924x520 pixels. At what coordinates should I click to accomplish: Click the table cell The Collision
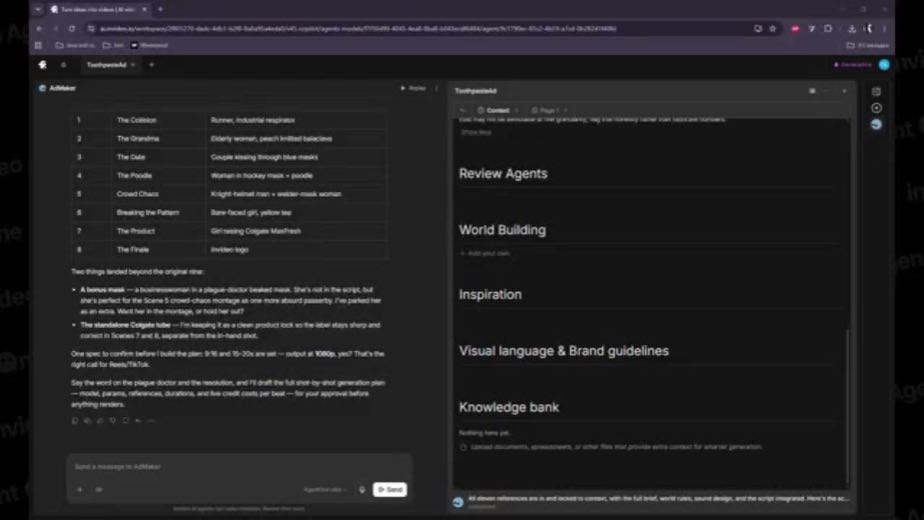[137, 120]
